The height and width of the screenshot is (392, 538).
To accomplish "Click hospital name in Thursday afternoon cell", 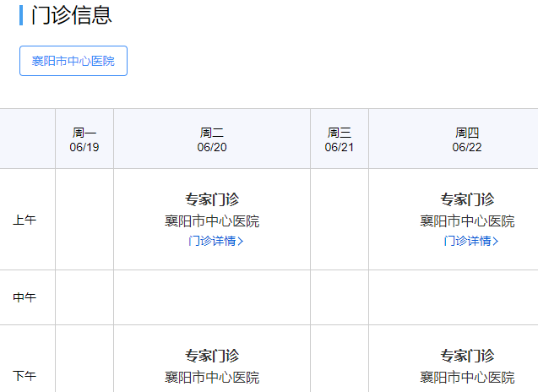I will 467,378.
